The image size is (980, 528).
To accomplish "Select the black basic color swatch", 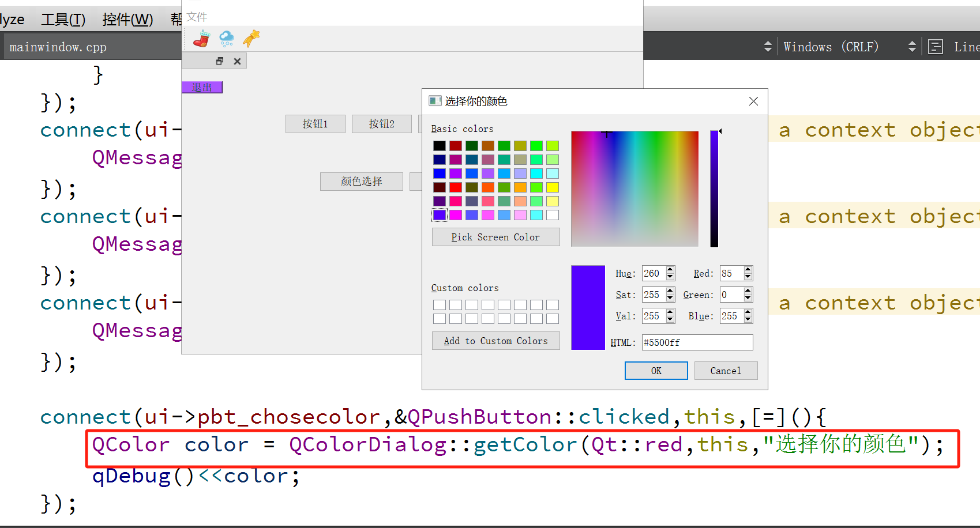I will coord(440,146).
